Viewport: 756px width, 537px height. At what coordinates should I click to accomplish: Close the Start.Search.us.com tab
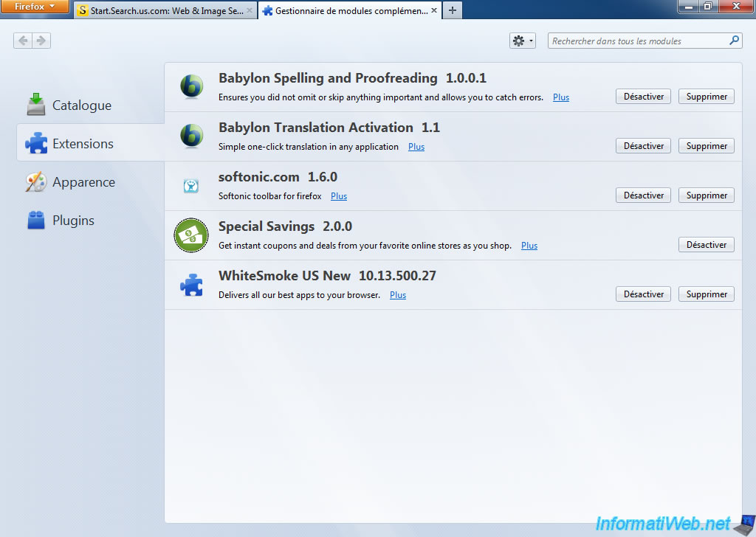tap(250, 10)
